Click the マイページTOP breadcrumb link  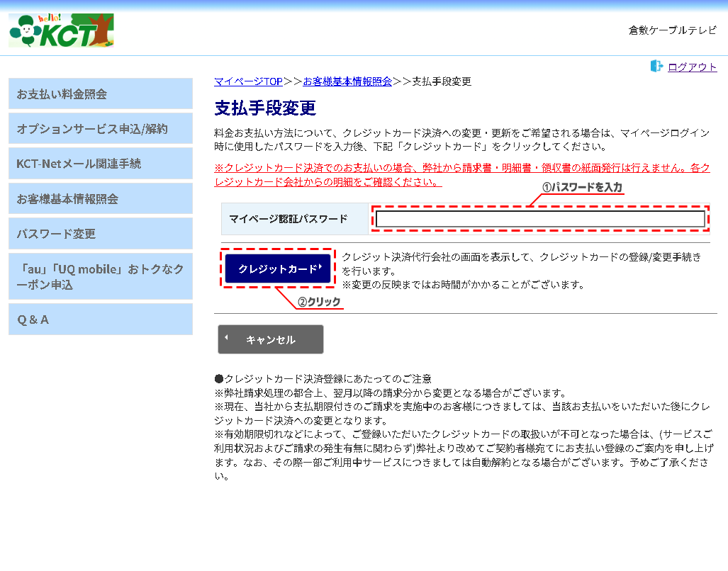(248, 81)
